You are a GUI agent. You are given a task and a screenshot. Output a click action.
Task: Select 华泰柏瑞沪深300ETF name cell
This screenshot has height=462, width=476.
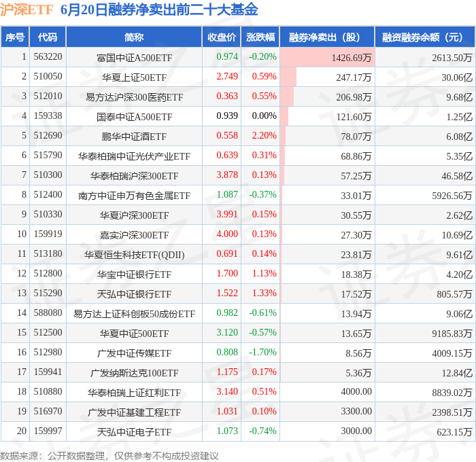(134, 176)
